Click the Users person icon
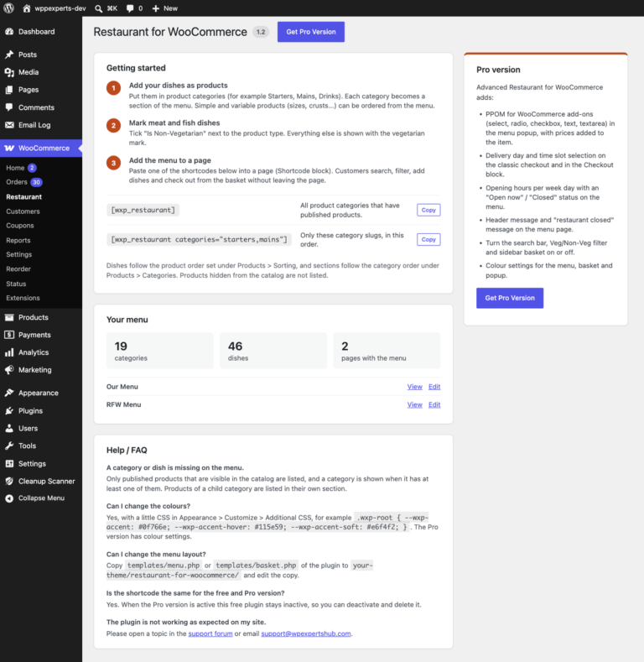644x662 pixels. click(9, 428)
